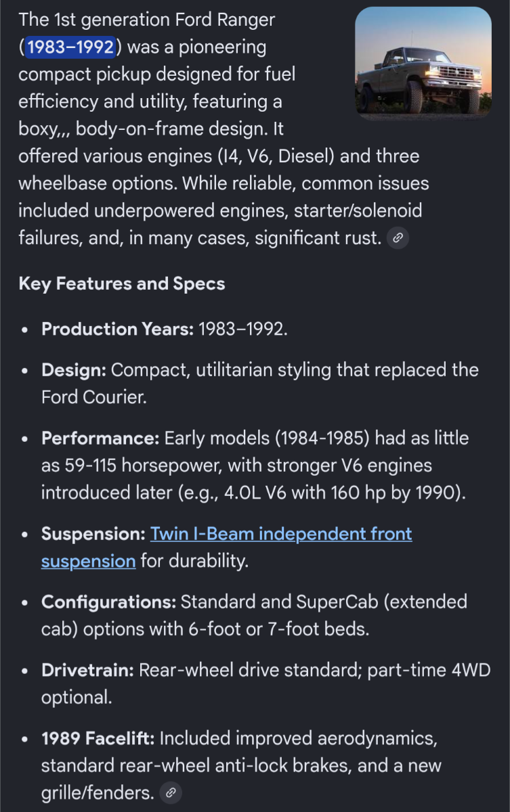The height and width of the screenshot is (812, 510).
Task: Click the bold "Drivetrain:" label
Action: (x=87, y=671)
